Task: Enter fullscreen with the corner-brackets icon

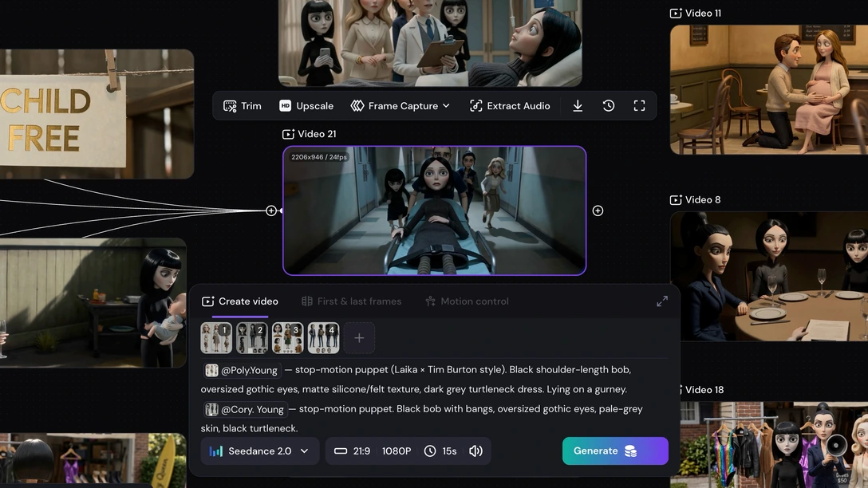Action: tap(639, 106)
